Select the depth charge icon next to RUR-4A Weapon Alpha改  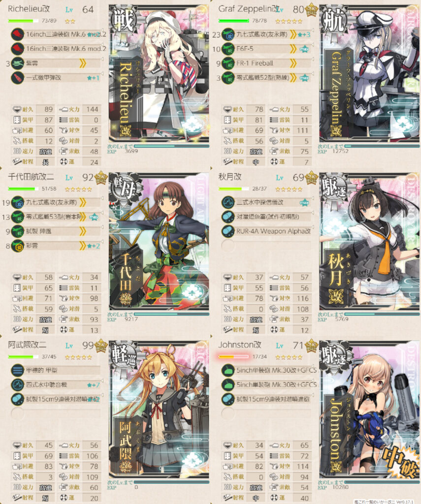228,231
